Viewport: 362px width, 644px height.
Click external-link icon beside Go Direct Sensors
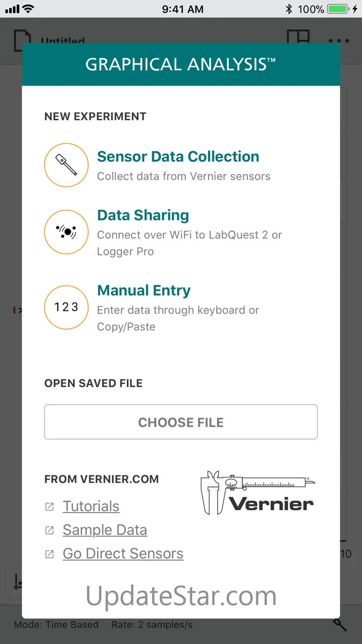[49, 554]
